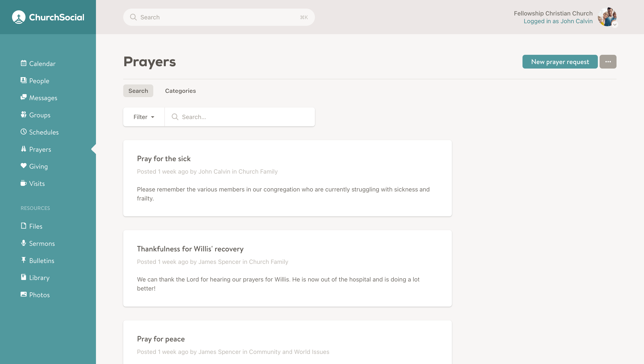Open the Photos sidebar item
Viewport: 644px width, 364px height.
tap(39, 295)
